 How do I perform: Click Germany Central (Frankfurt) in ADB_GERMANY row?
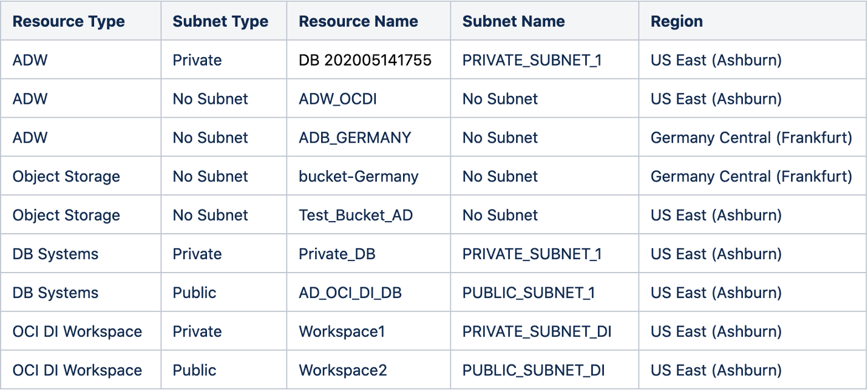pos(751,138)
